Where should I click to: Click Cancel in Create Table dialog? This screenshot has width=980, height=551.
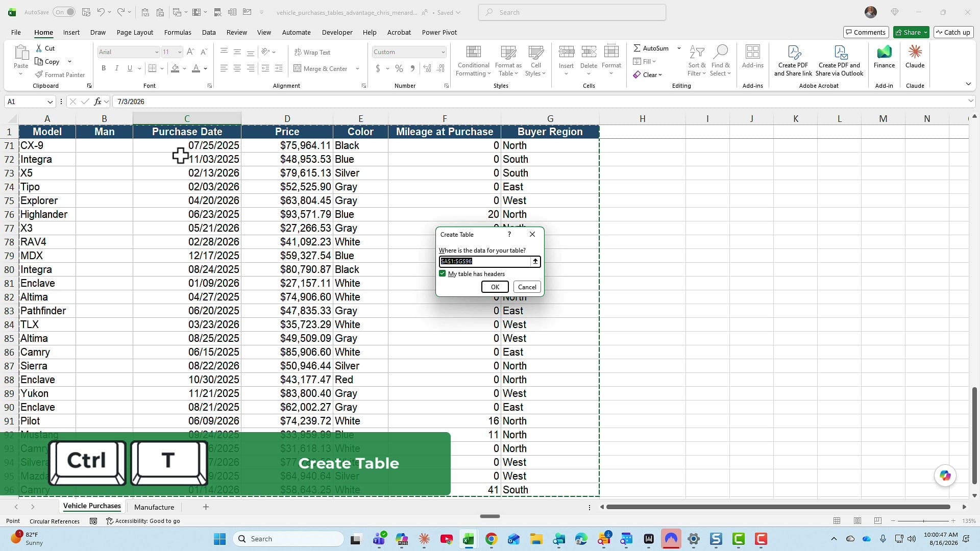coord(527,287)
